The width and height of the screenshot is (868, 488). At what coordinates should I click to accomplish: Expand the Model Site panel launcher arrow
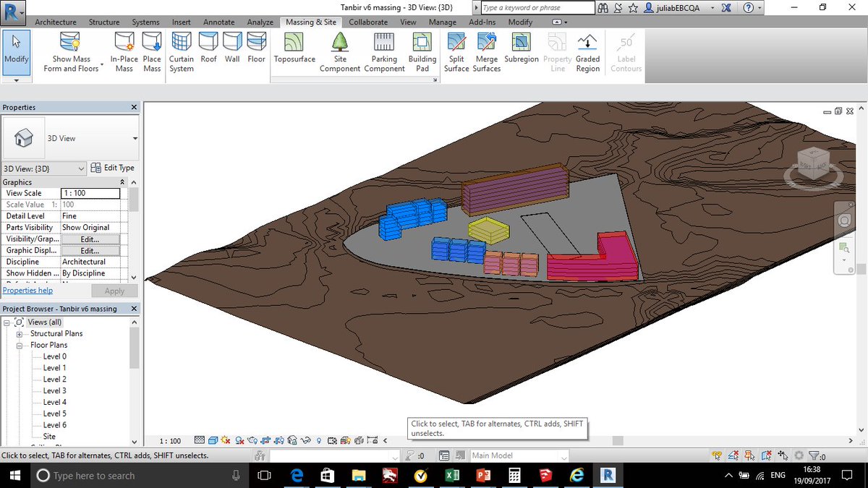click(x=436, y=80)
